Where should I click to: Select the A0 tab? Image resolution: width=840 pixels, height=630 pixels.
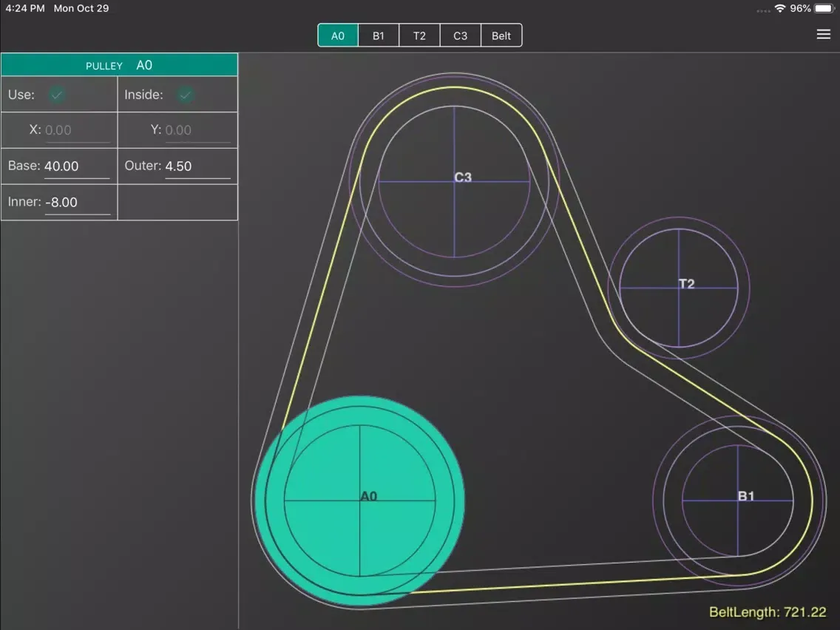(x=337, y=35)
